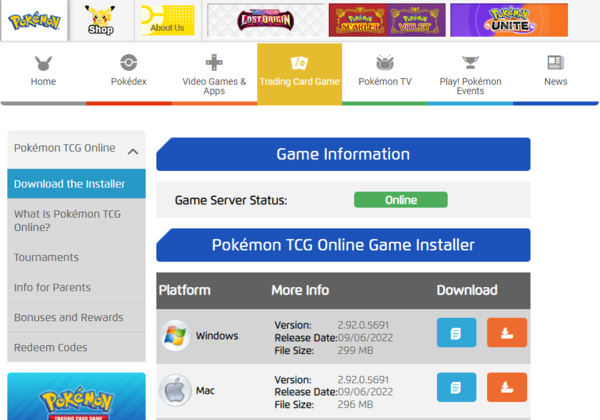Open the Lost Origin banner

265,20
